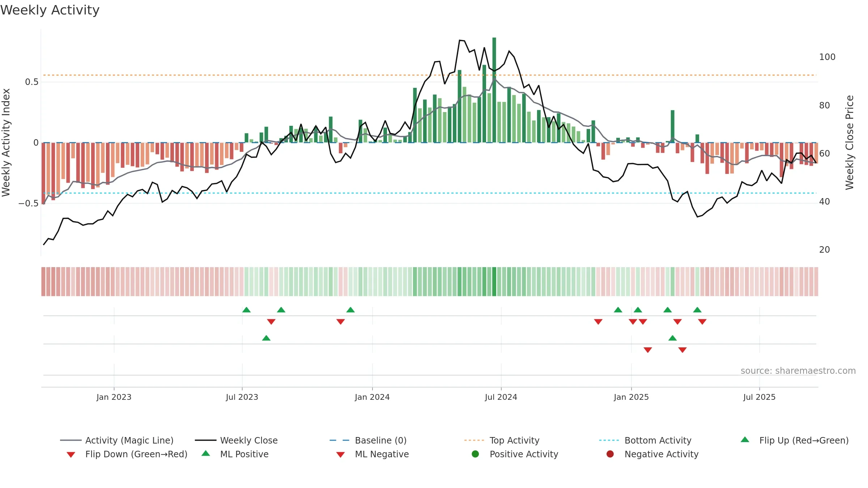
Task: Click the 20 tick on price axis
Action: point(825,250)
